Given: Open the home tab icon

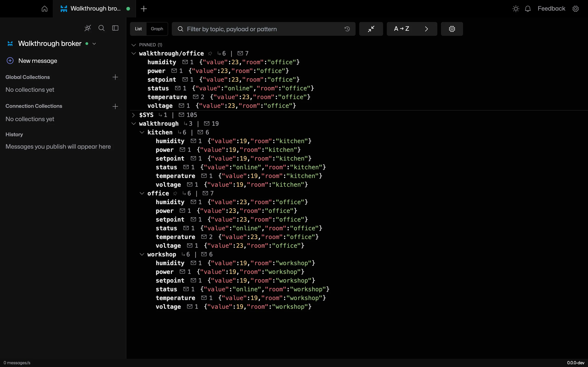Looking at the screenshot, I should (45, 9).
